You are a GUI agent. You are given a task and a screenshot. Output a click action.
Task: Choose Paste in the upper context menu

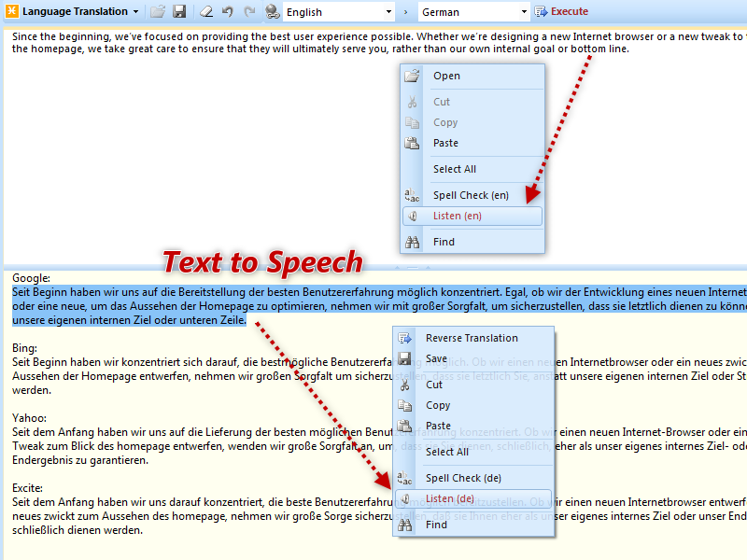click(472, 143)
